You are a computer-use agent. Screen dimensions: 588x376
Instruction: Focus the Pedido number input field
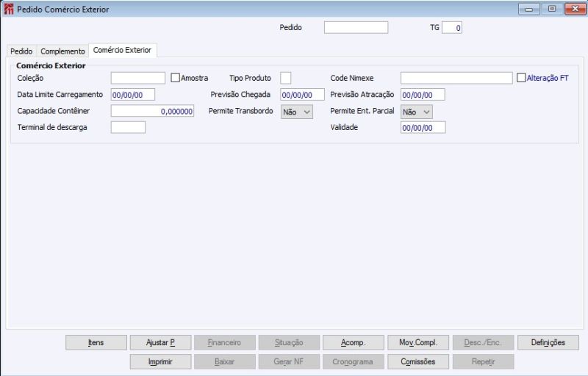(356, 27)
